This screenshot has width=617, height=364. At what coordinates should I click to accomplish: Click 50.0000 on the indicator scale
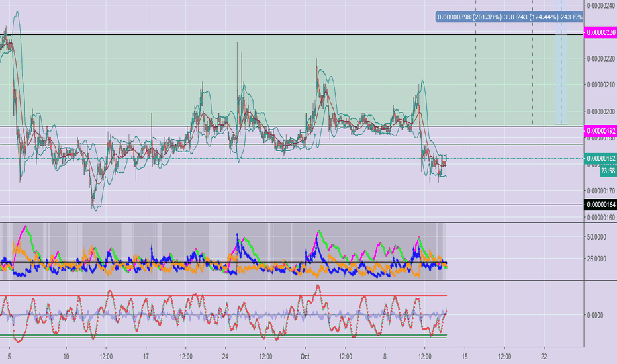(596, 237)
